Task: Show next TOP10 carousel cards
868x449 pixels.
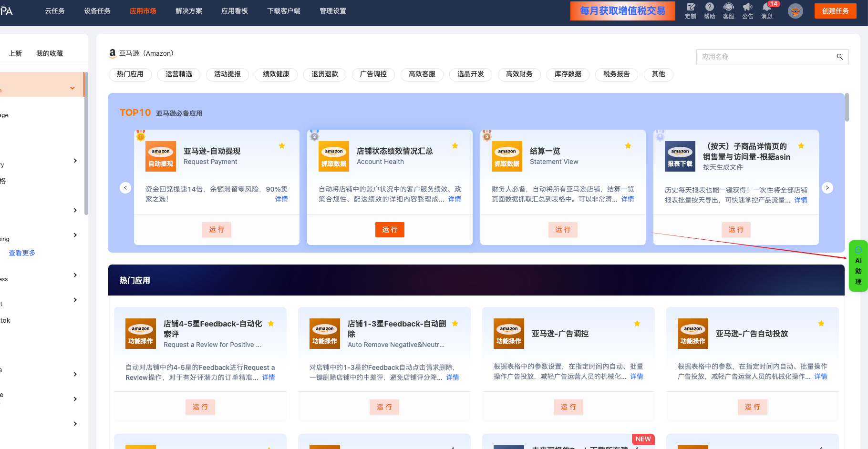Action: pyautogui.click(x=827, y=188)
